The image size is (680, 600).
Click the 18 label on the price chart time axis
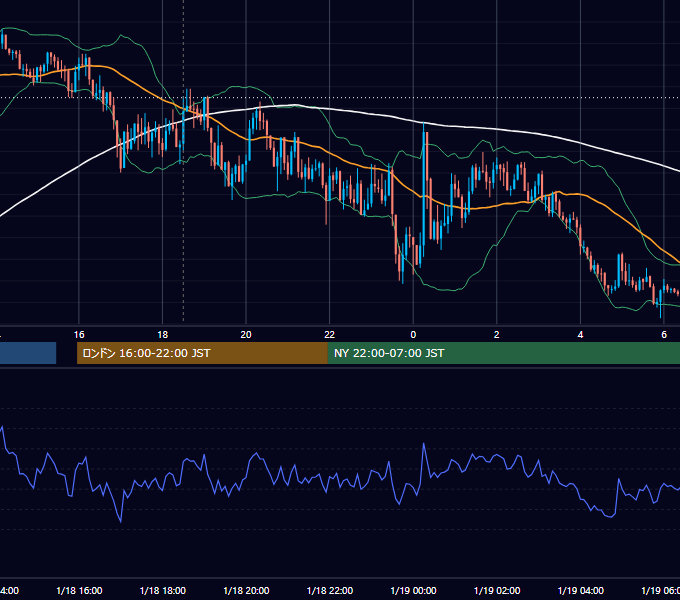coord(163,335)
